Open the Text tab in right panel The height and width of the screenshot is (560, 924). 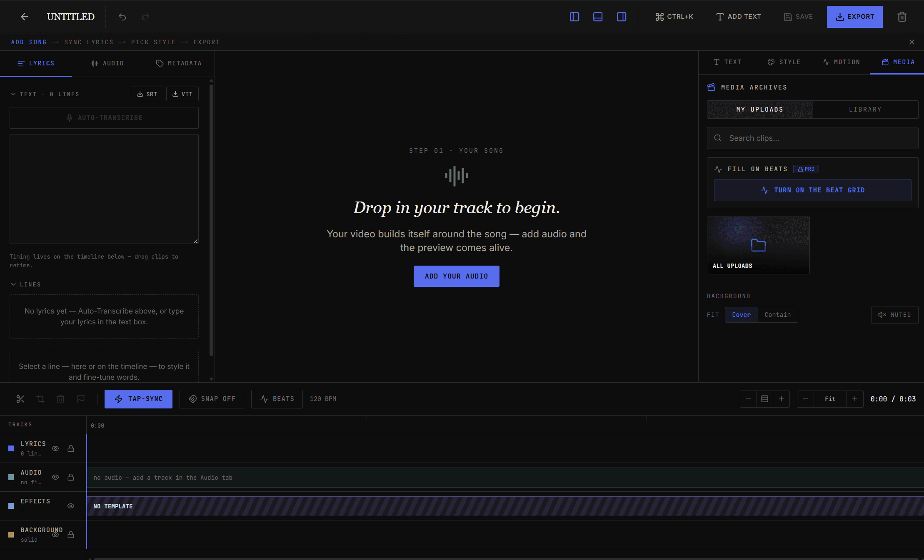[x=727, y=62]
